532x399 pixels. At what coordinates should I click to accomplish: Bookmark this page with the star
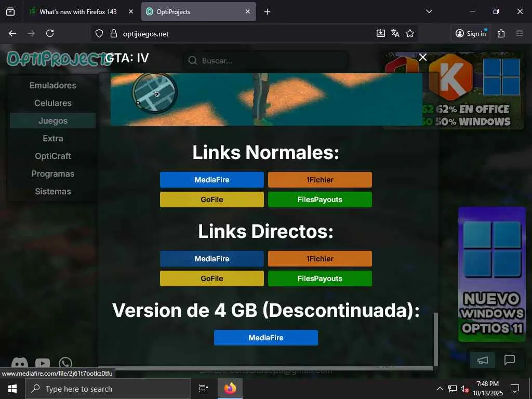click(410, 33)
